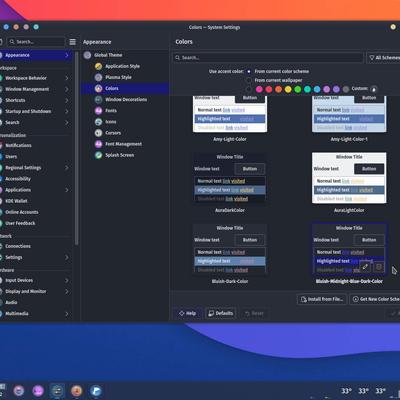Choose the orange accent color swatch
Viewport: 400px width, 400px height.
(278, 89)
